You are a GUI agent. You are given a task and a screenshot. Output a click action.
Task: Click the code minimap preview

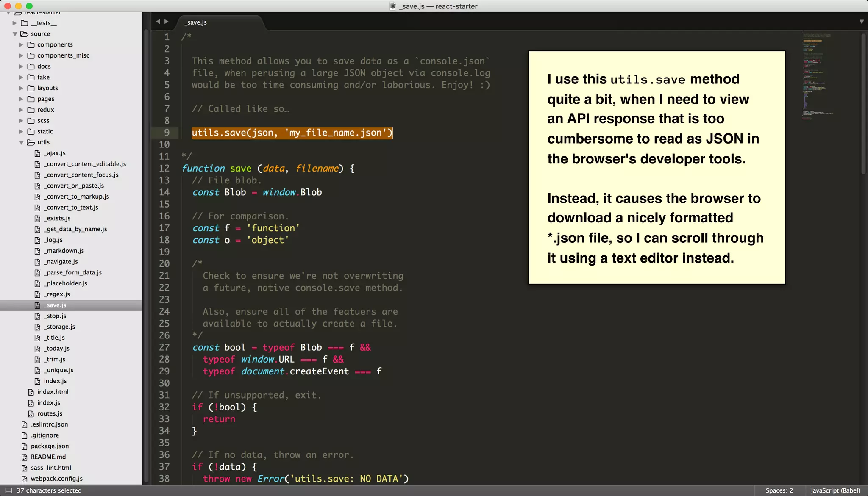[x=818, y=76]
